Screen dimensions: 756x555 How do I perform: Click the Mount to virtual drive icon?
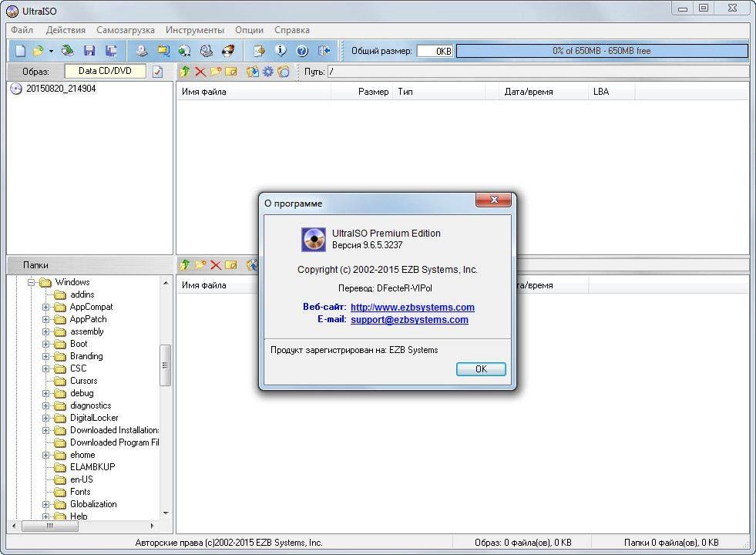pyautogui.click(x=207, y=51)
